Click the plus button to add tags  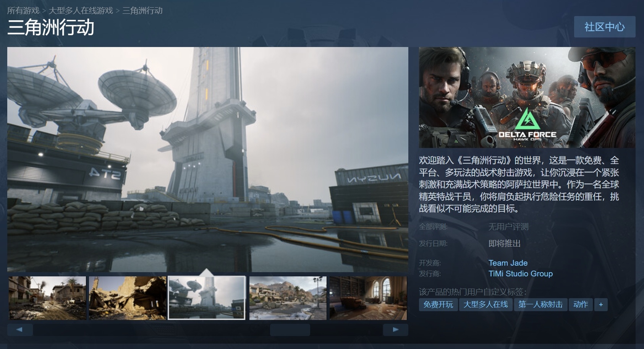601,305
